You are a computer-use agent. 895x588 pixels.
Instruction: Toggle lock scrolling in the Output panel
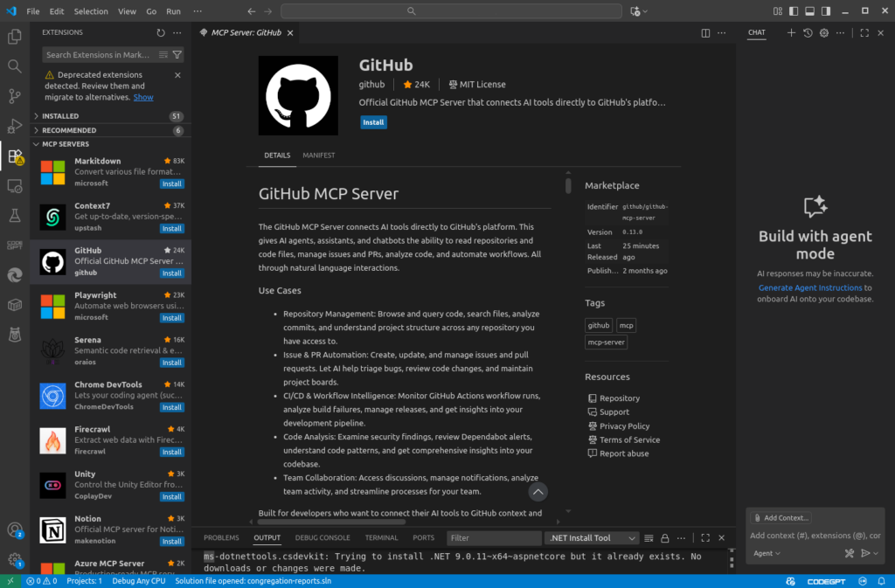pos(663,537)
